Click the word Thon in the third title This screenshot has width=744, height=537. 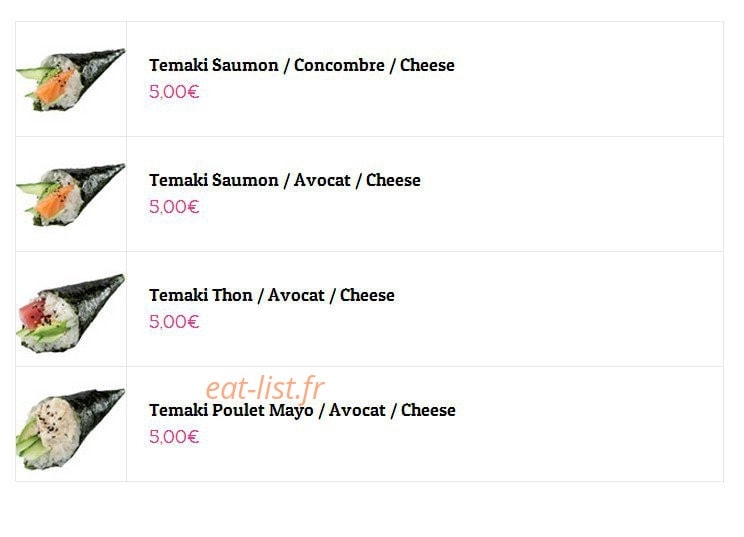click(232, 295)
